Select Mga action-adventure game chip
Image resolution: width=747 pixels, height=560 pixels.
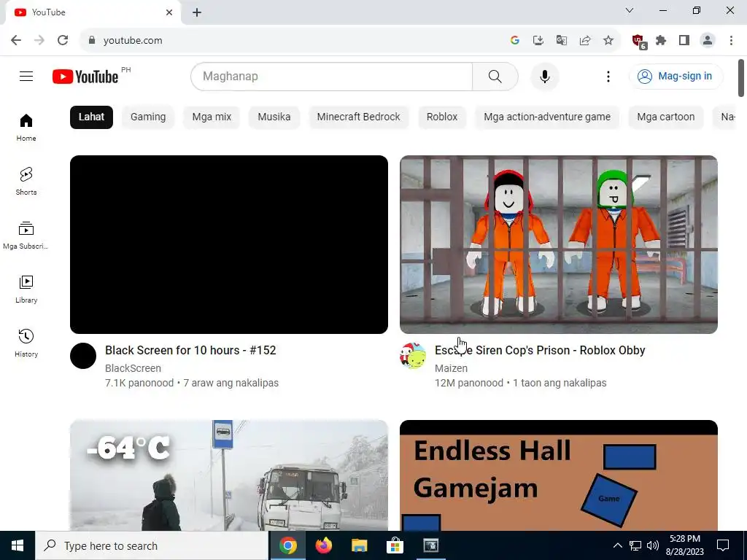point(547,117)
